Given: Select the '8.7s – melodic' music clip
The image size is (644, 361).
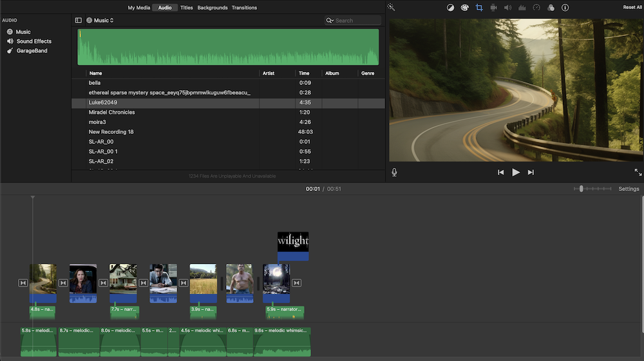Looking at the screenshot, I should (79, 341).
